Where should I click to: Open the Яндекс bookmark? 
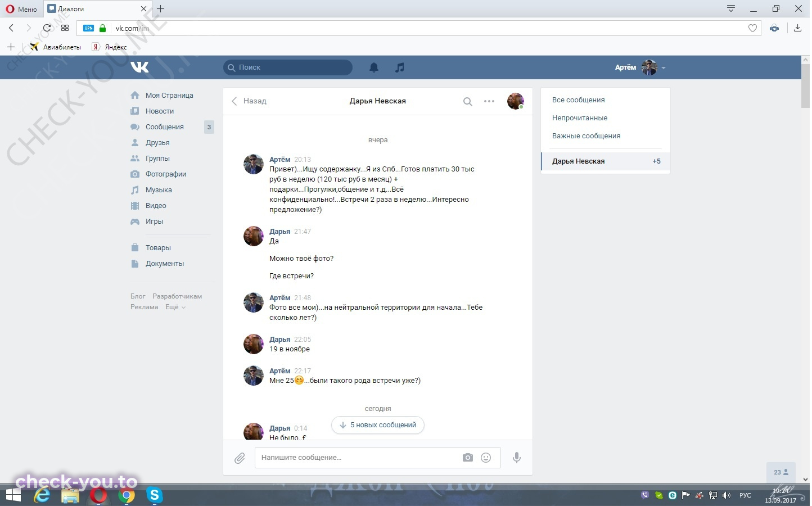(x=110, y=47)
